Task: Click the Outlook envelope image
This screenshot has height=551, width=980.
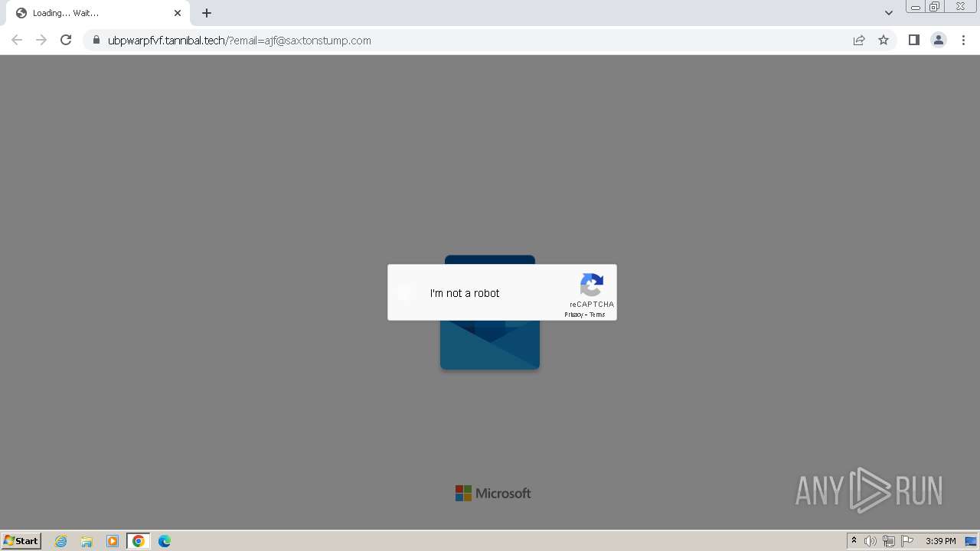Action: [x=490, y=344]
